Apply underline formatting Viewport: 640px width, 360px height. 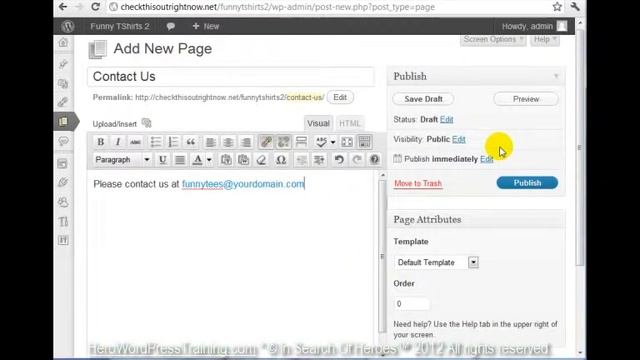(162, 160)
